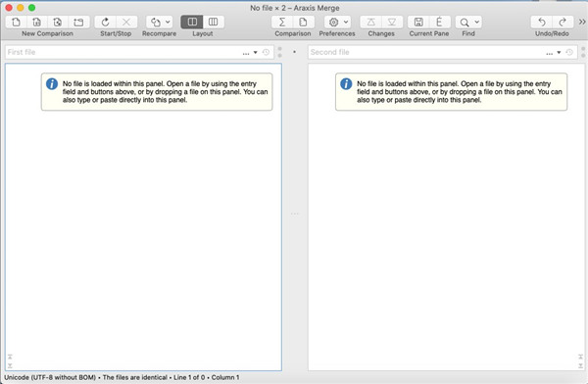Create a new image comparison
This screenshot has height=384, width=588.
point(58,23)
